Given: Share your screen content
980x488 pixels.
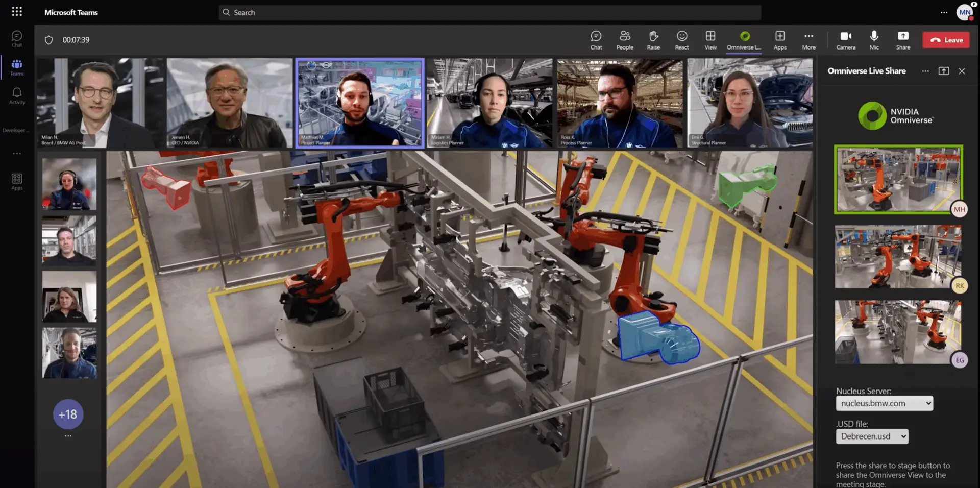Looking at the screenshot, I should click(x=902, y=40).
